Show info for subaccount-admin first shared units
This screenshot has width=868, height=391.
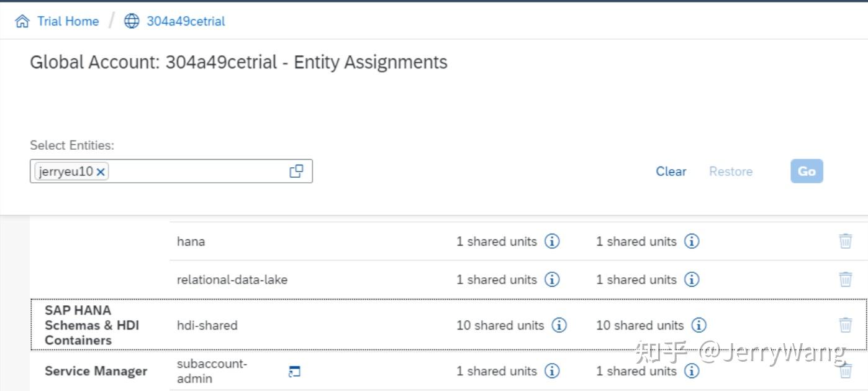[552, 371]
